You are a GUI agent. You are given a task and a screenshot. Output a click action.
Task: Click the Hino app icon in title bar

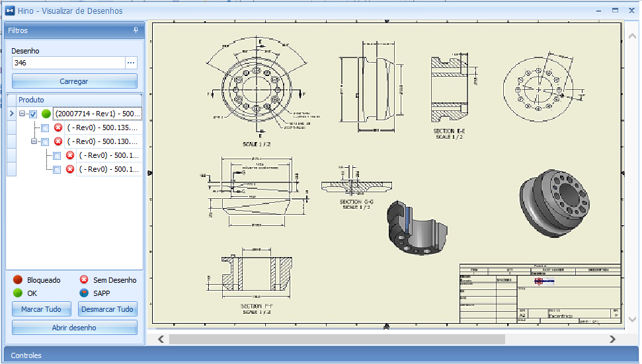coord(10,11)
